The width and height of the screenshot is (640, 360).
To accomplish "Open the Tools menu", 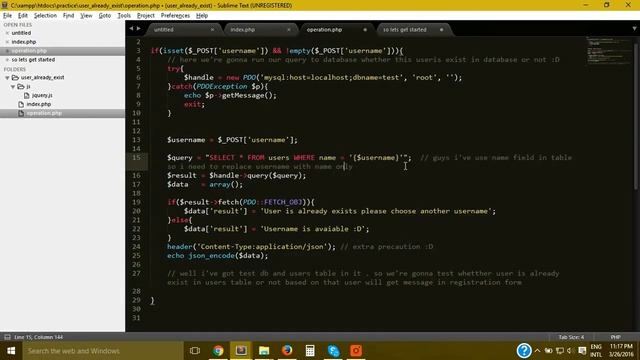I will pos(124,16).
